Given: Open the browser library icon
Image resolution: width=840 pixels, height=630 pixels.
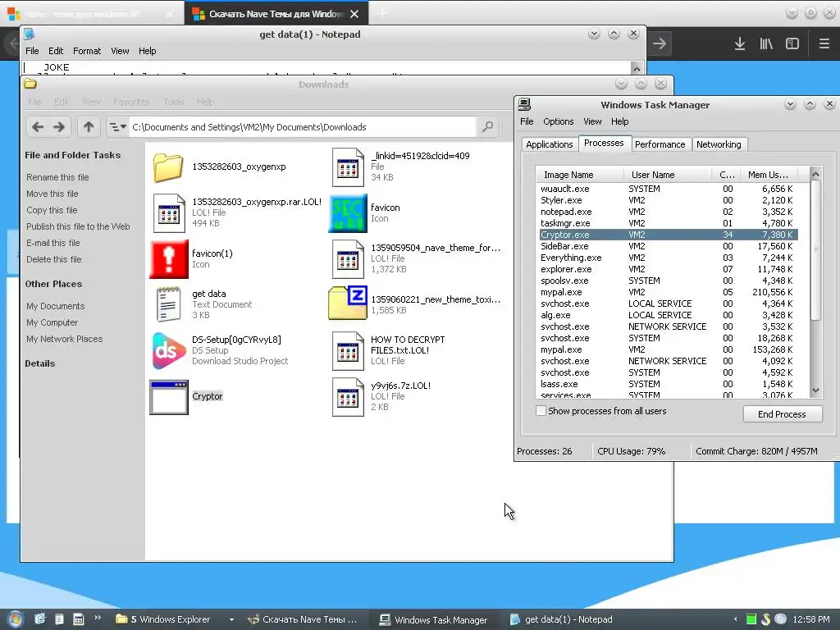Looking at the screenshot, I should click(766, 43).
